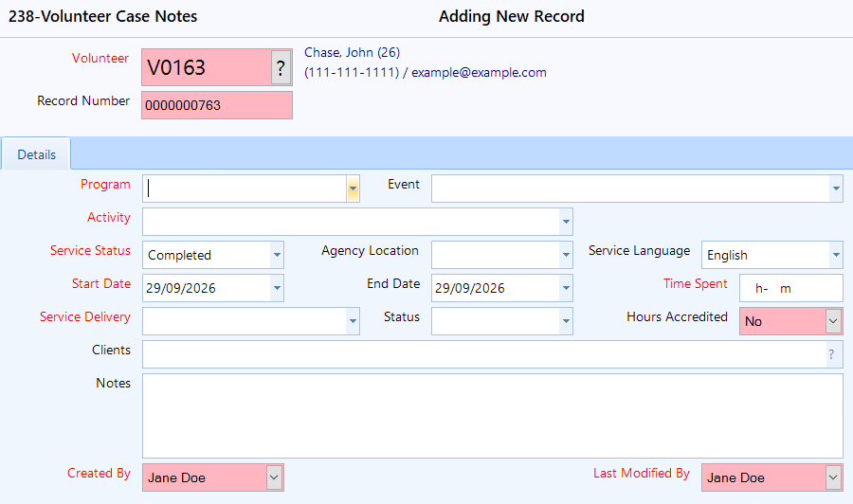The width and height of the screenshot is (853, 504).
Task: Click the Hours Accredited label
Action: click(677, 316)
